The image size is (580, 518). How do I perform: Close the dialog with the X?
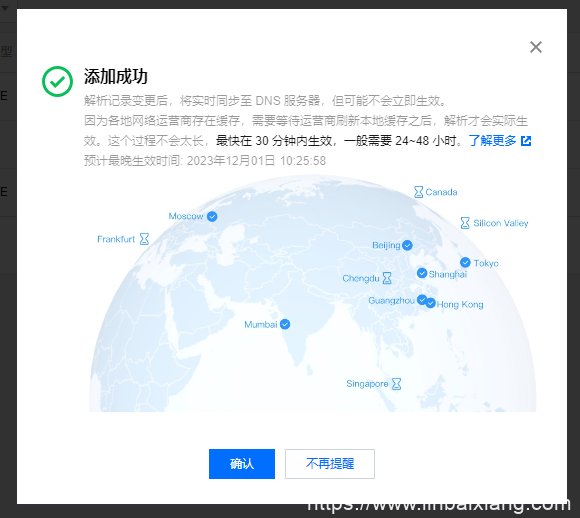tap(536, 47)
